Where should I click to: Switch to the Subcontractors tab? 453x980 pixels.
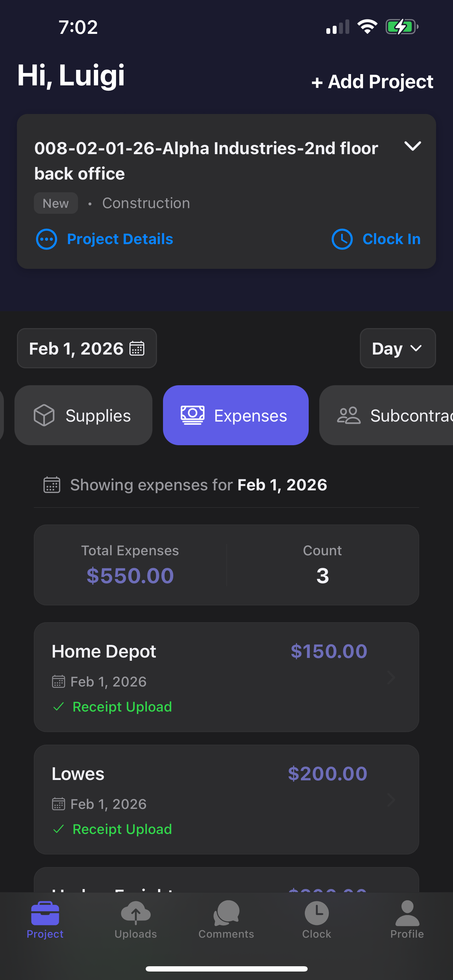click(x=386, y=416)
